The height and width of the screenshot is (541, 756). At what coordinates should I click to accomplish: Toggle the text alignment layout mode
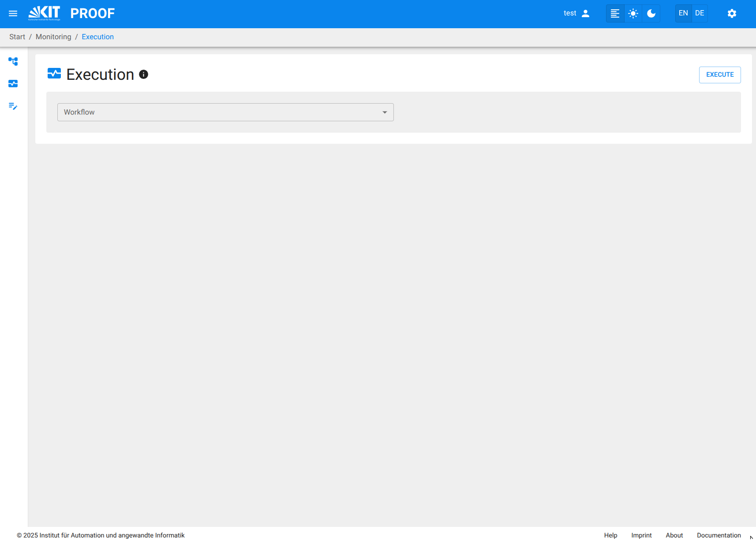point(615,14)
